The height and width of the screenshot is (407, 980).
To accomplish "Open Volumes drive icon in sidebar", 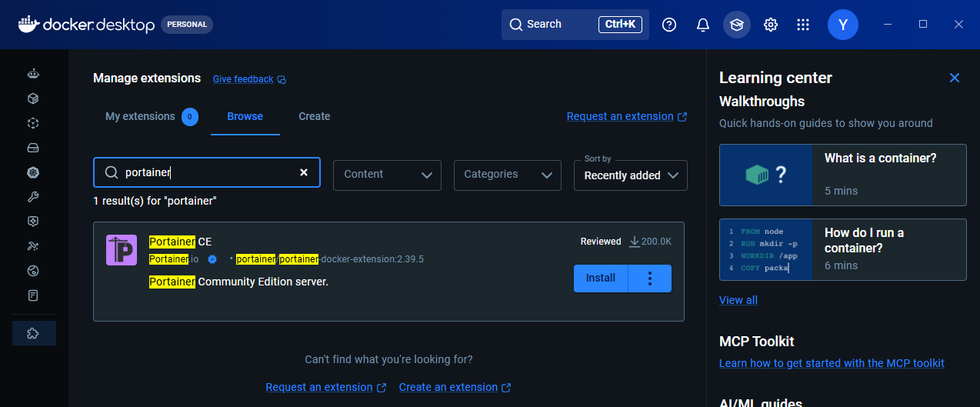I will (x=33, y=148).
